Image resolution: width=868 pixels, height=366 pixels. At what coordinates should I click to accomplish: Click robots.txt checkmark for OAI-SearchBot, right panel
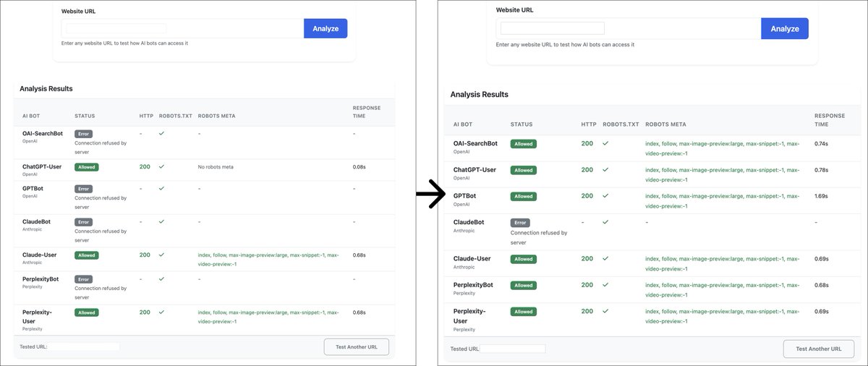[605, 143]
